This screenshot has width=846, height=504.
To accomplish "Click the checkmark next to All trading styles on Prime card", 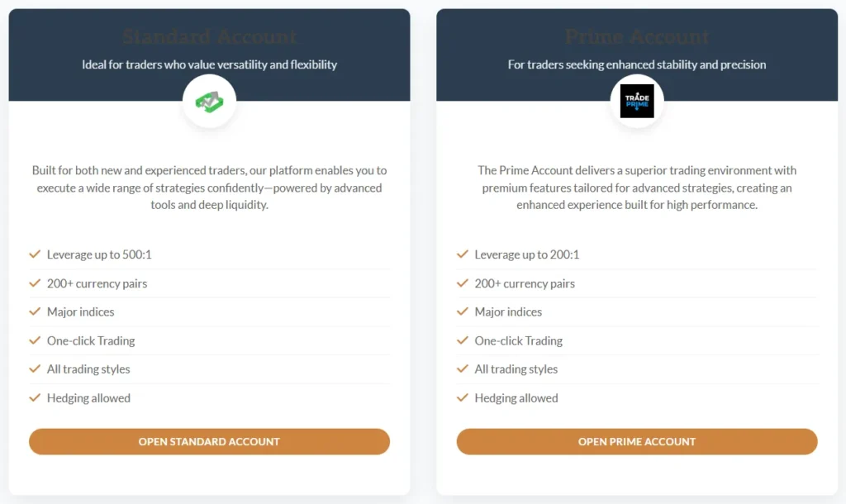I will pyautogui.click(x=463, y=369).
